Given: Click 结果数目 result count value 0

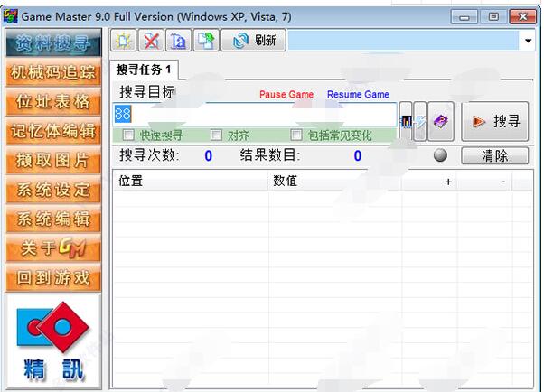Looking at the screenshot, I should pyautogui.click(x=358, y=155).
